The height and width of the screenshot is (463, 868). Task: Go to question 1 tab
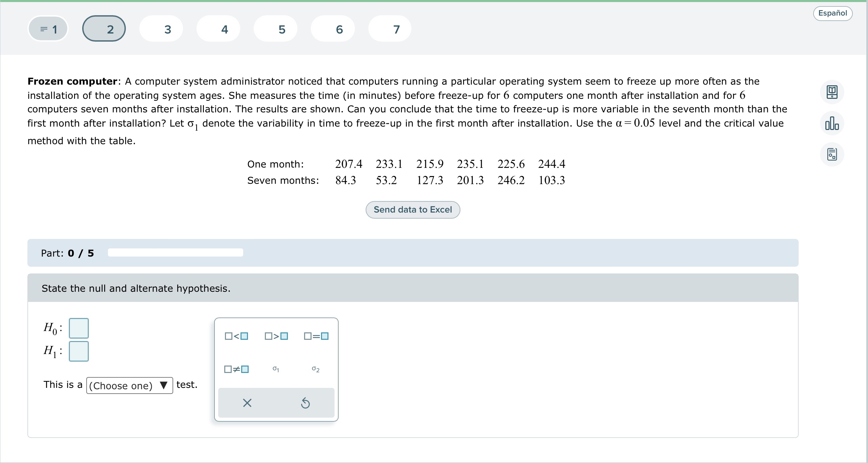pyautogui.click(x=48, y=29)
